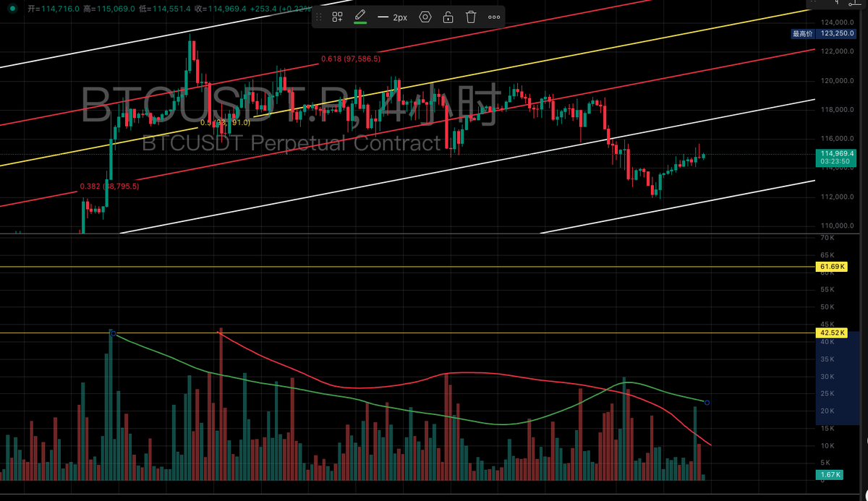Open the three-dot more options menu

(x=494, y=17)
